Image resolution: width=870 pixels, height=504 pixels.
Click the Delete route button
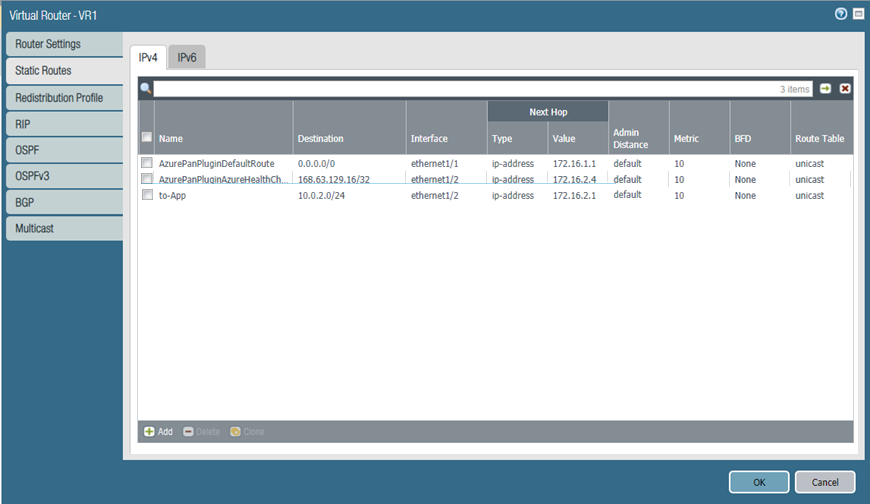[x=201, y=432]
